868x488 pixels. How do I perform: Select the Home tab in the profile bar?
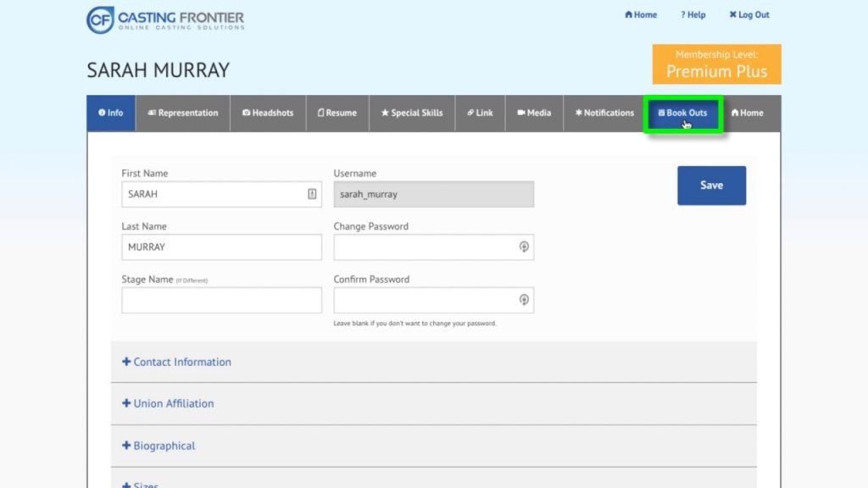click(748, 113)
